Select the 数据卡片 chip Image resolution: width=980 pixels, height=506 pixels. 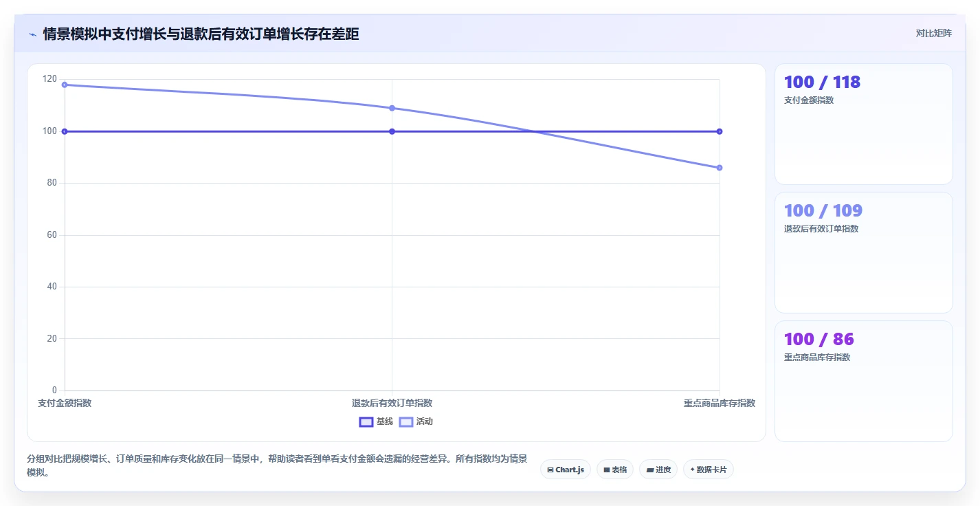click(709, 470)
